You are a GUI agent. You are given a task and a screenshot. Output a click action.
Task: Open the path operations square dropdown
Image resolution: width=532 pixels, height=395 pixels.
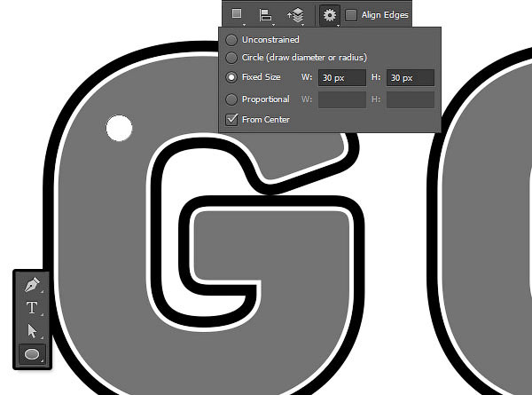237,14
